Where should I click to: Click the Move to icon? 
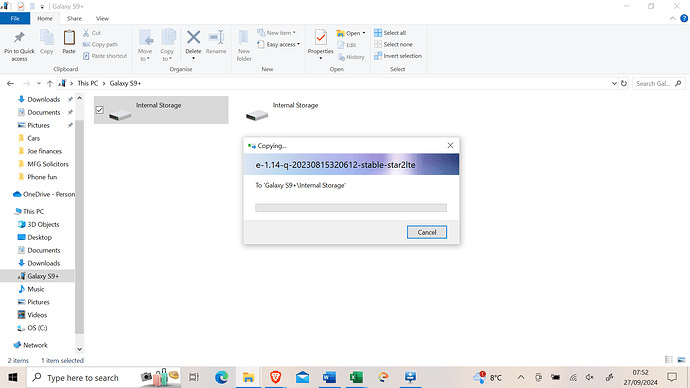(146, 38)
